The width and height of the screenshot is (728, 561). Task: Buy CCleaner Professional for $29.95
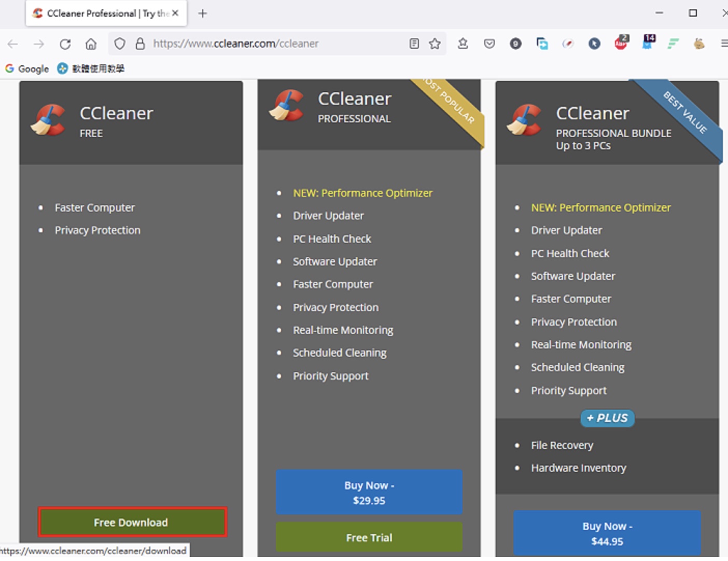pos(369,493)
